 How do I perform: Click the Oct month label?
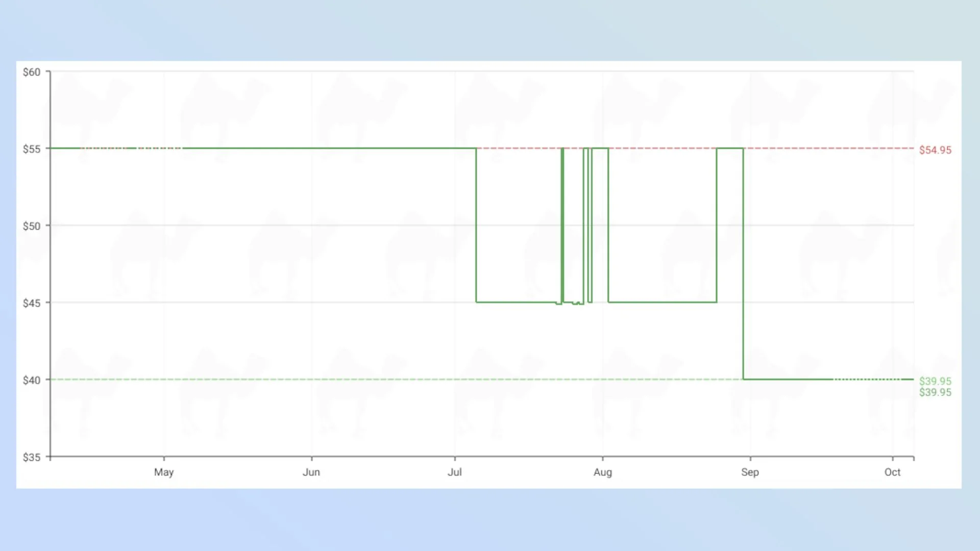click(893, 472)
